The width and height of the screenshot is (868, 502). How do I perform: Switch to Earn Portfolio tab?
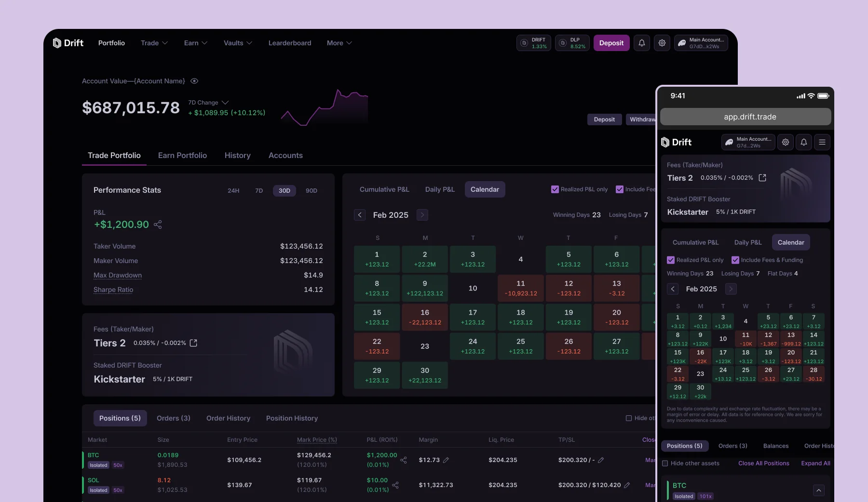[x=182, y=156]
